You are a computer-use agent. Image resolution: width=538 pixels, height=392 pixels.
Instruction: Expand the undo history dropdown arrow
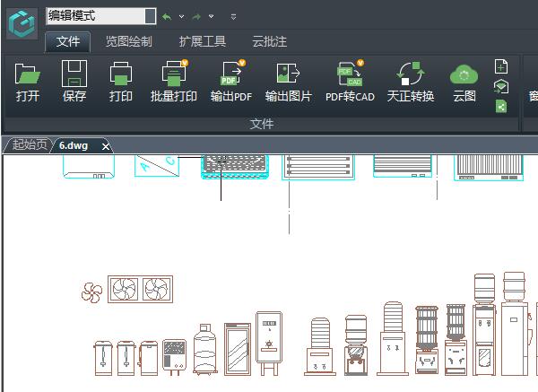click(x=181, y=16)
